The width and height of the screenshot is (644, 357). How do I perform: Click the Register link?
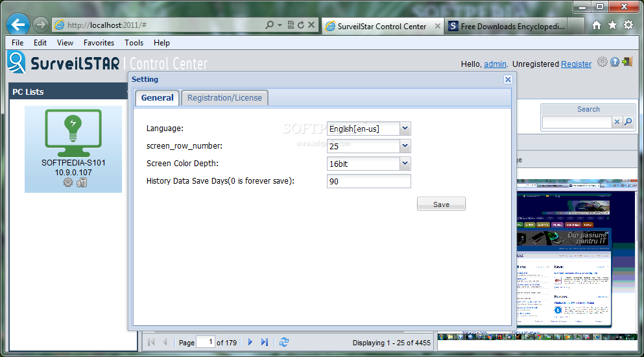577,64
